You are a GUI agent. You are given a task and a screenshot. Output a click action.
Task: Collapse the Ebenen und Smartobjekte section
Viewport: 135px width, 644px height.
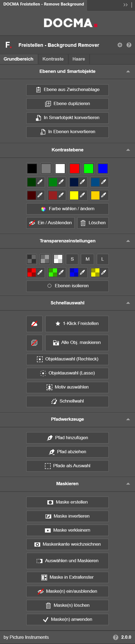pos(128,71)
